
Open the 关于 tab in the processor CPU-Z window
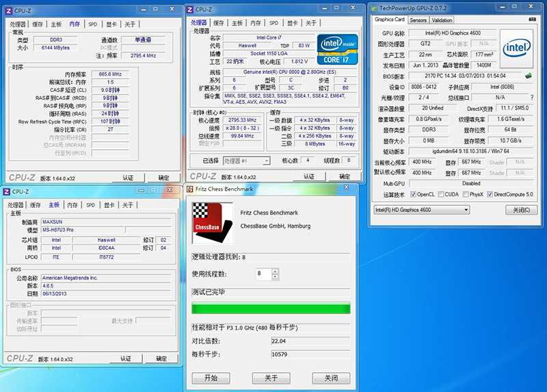coord(311,23)
